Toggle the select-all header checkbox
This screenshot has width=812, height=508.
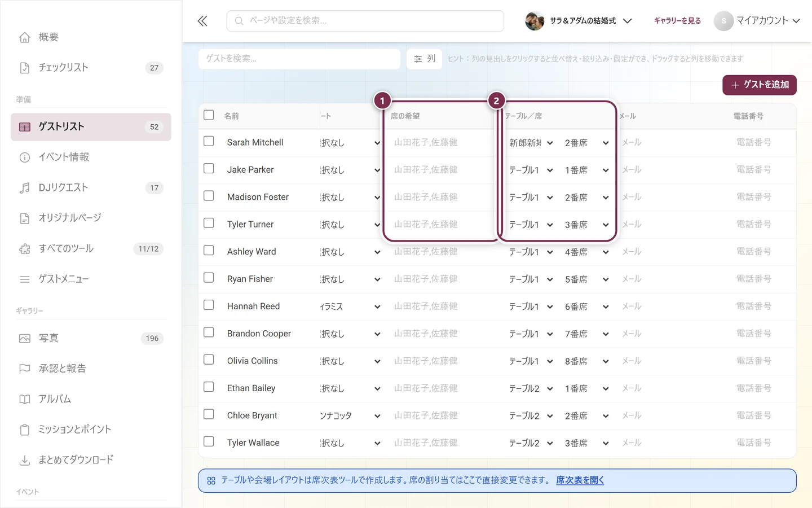(x=209, y=115)
